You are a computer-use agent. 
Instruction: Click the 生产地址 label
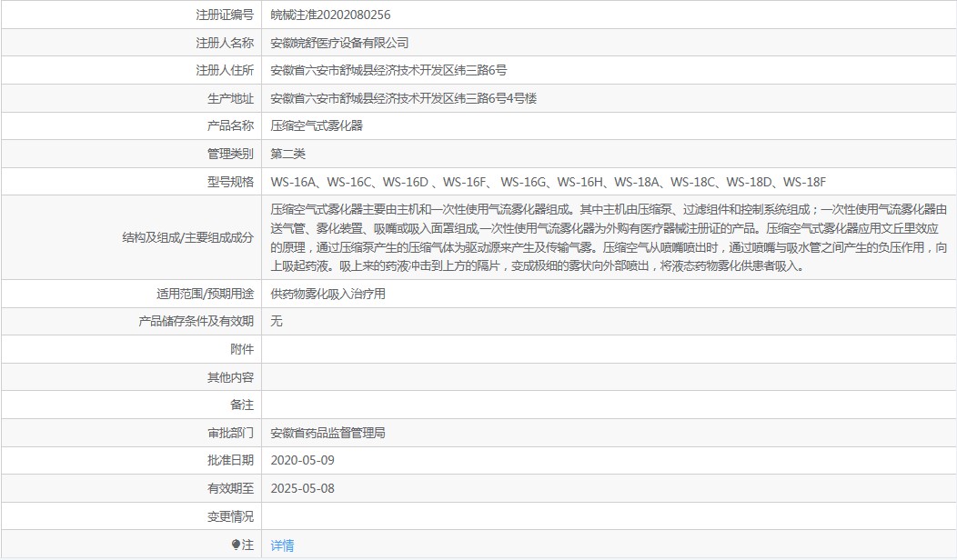230,98
